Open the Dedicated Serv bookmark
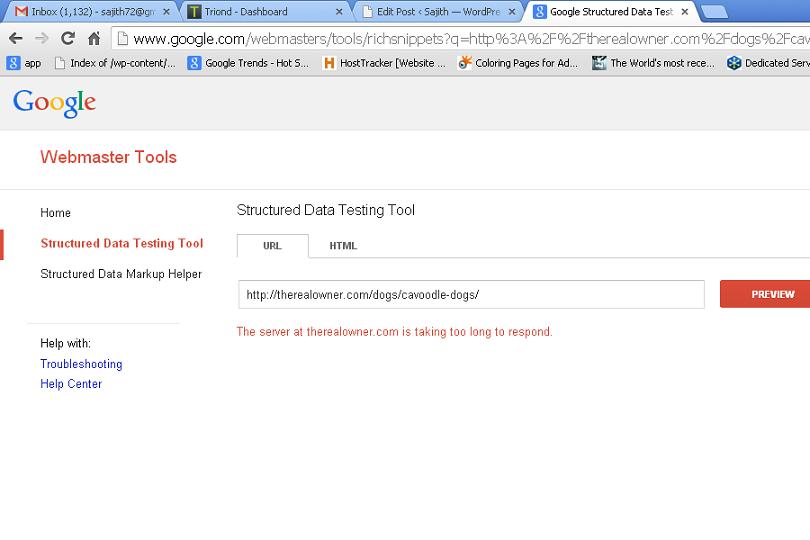The height and width of the screenshot is (540, 810). [x=768, y=63]
